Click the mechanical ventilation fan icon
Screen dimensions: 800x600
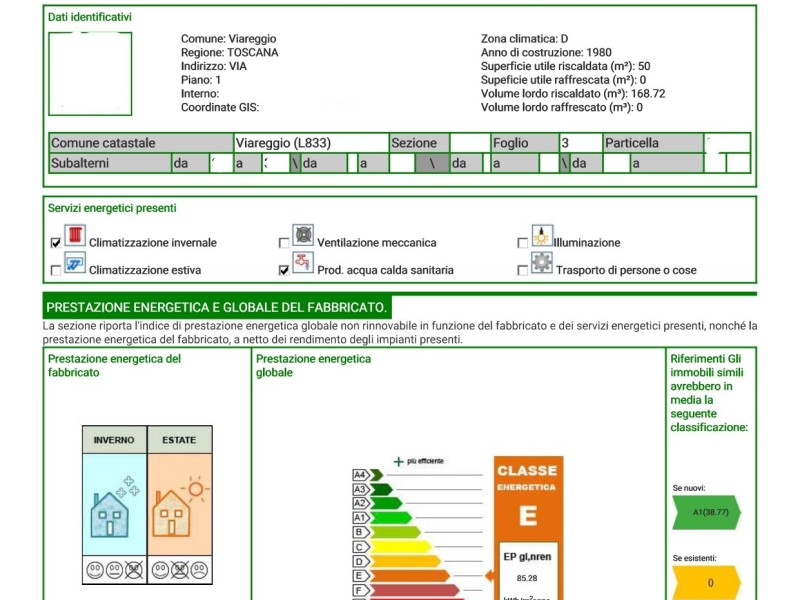pyautogui.click(x=303, y=235)
